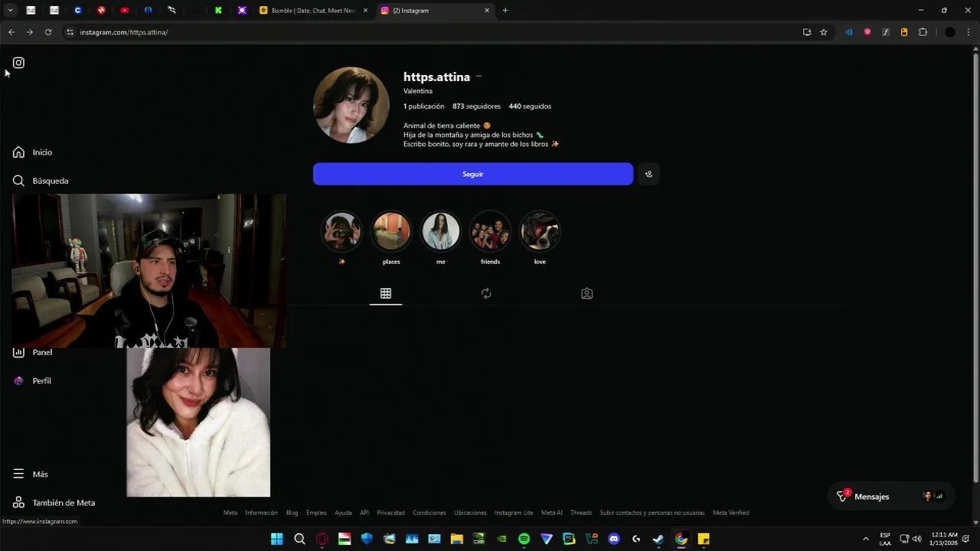This screenshot has height=551, width=980.
Task: Click the Condiciones footer link
Action: (430, 513)
